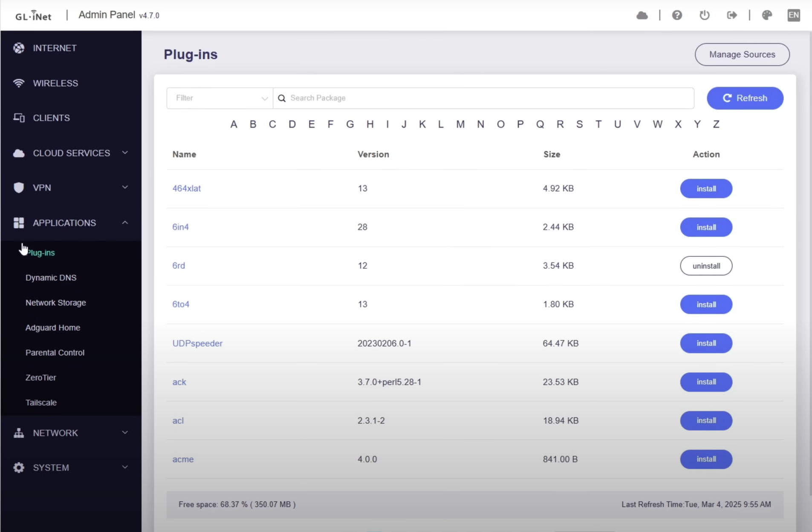Image resolution: width=812 pixels, height=532 pixels.
Task: Go to the INTERNET section label
Action: pos(55,48)
